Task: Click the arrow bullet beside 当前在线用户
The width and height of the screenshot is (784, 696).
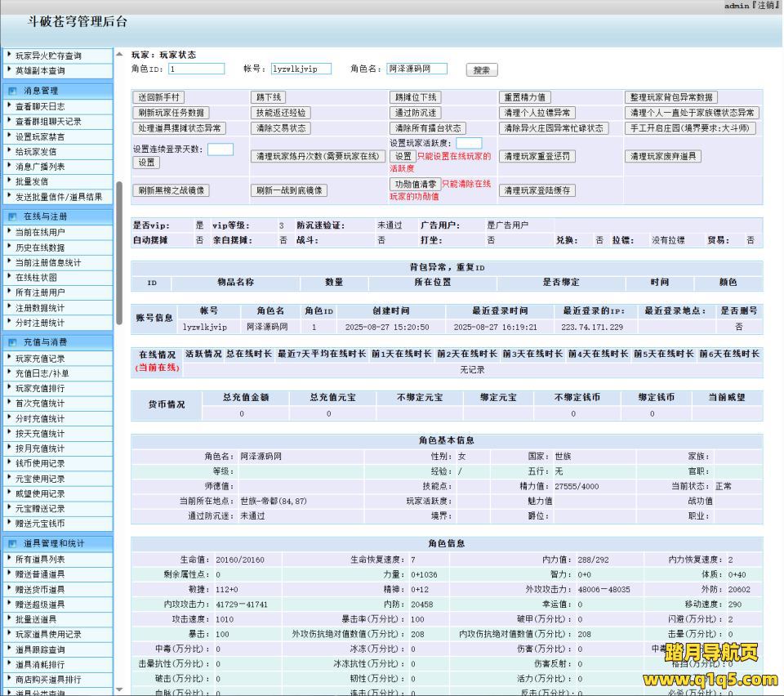Action: tap(9, 232)
